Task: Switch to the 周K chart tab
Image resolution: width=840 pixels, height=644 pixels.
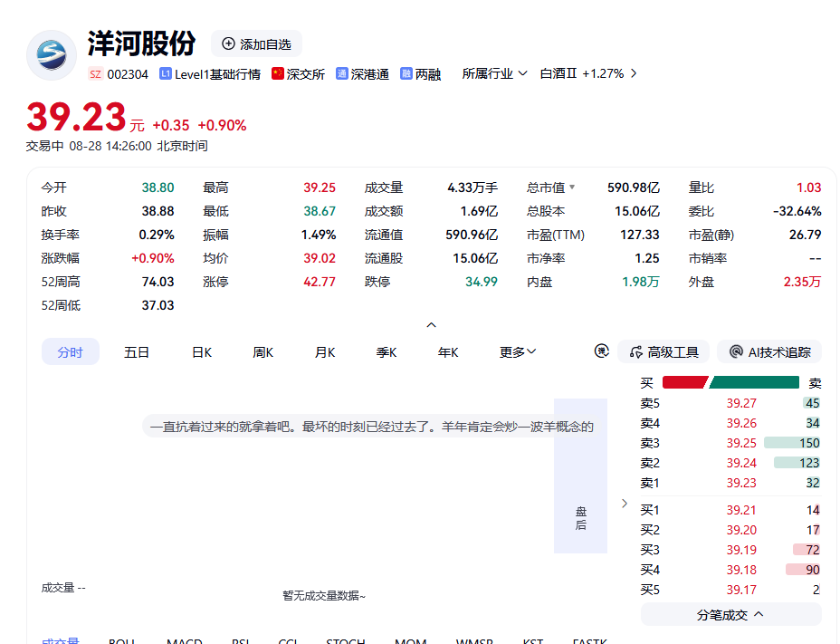Action: 263,352
